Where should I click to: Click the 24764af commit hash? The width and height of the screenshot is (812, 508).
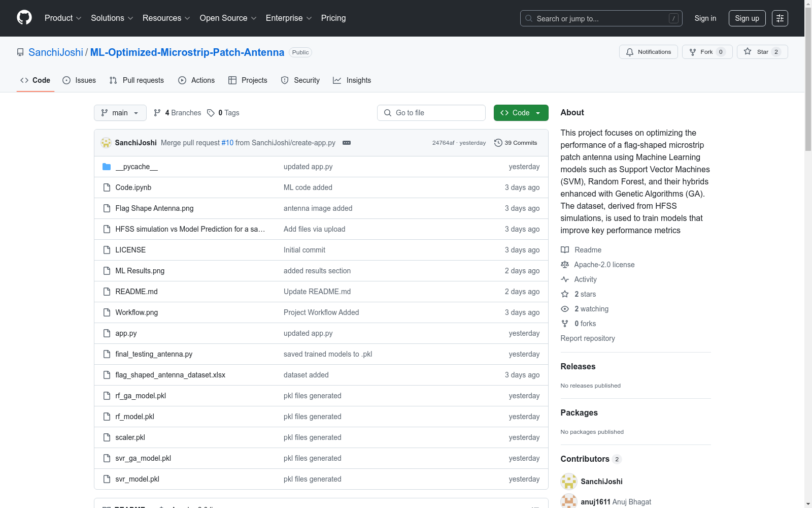pos(443,143)
